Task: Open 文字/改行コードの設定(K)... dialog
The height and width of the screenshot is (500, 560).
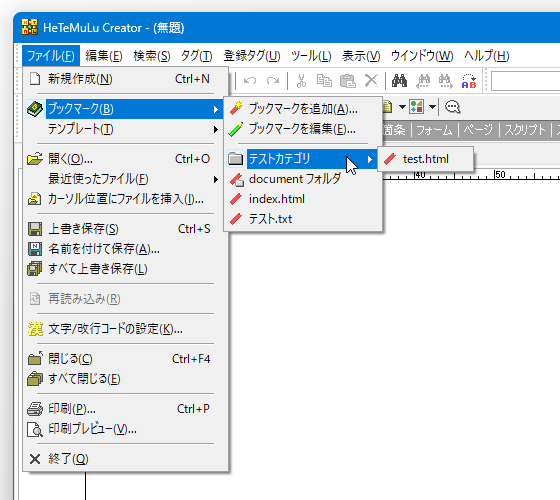Action: [x=125, y=329]
